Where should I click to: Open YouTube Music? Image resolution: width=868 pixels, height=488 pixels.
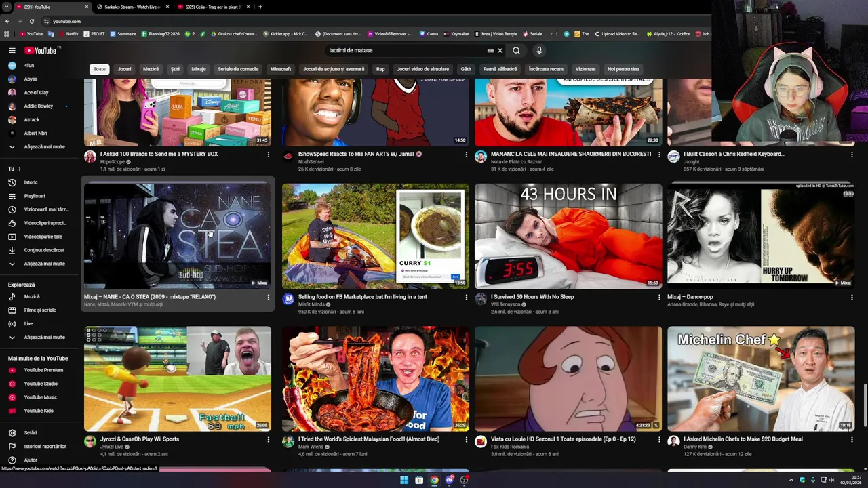coord(39,397)
